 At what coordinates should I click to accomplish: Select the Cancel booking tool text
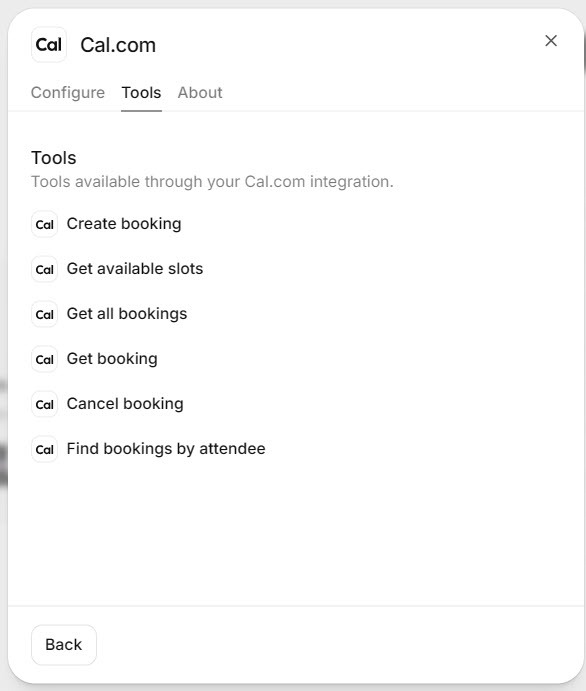(x=125, y=404)
